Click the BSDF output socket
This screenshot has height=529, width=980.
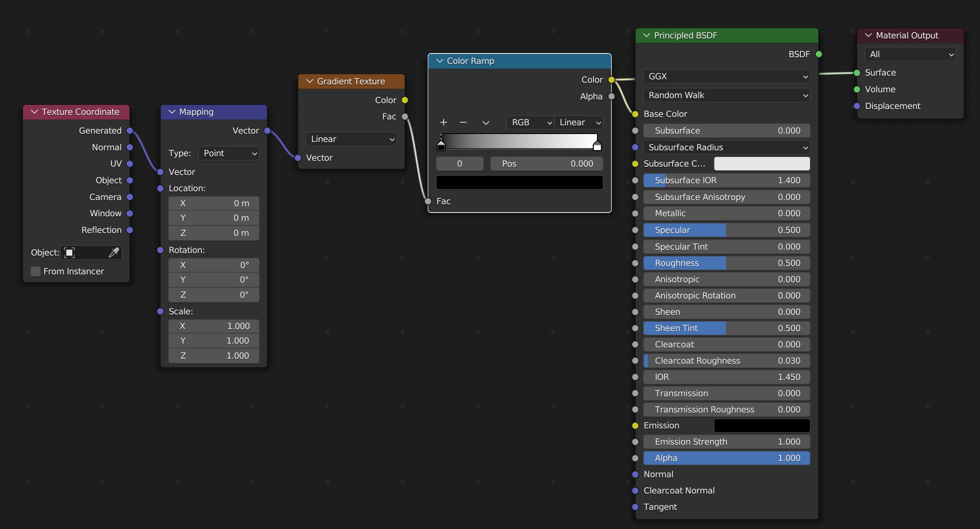(819, 54)
